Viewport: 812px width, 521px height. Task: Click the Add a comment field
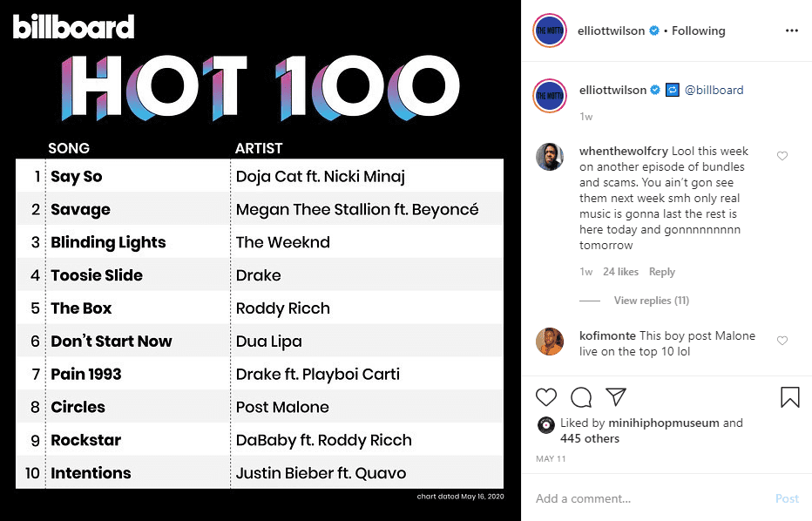coord(647,498)
